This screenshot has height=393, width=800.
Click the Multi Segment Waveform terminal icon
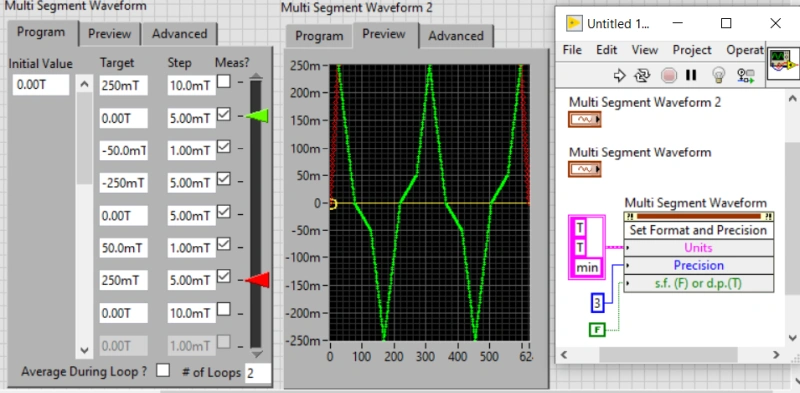[585, 169]
